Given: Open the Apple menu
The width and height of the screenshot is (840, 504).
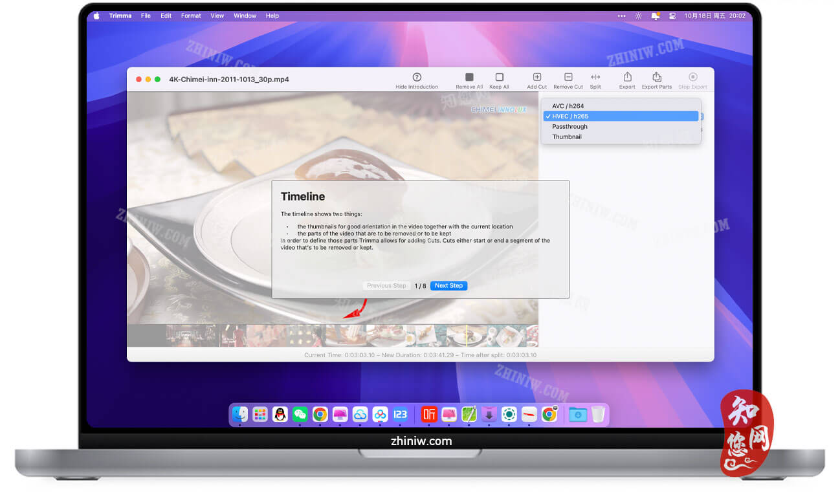Looking at the screenshot, I should pyautogui.click(x=97, y=16).
